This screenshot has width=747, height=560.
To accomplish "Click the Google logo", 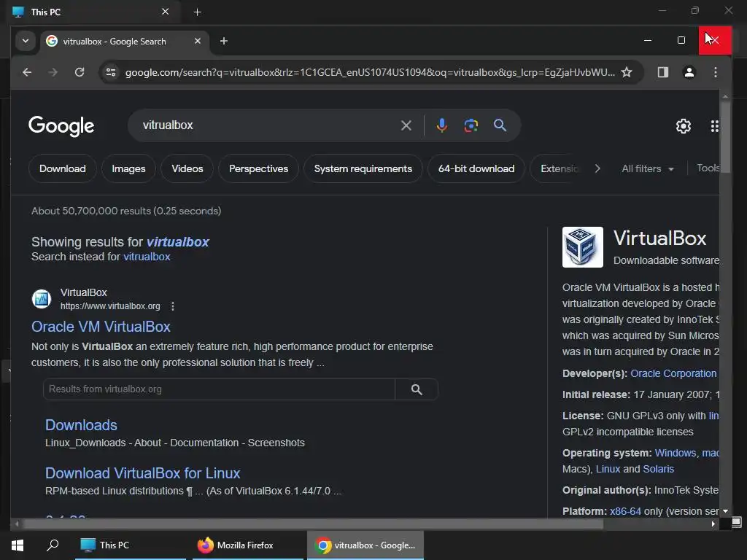I will [x=61, y=125].
